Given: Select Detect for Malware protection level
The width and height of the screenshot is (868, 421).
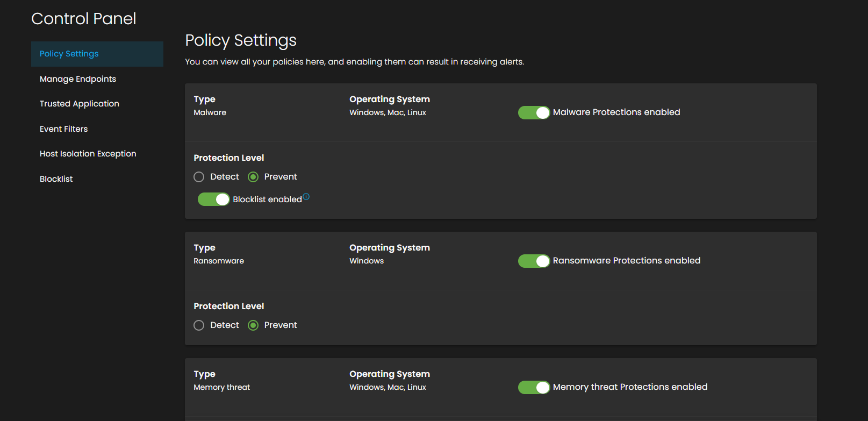Looking at the screenshot, I should click(199, 177).
